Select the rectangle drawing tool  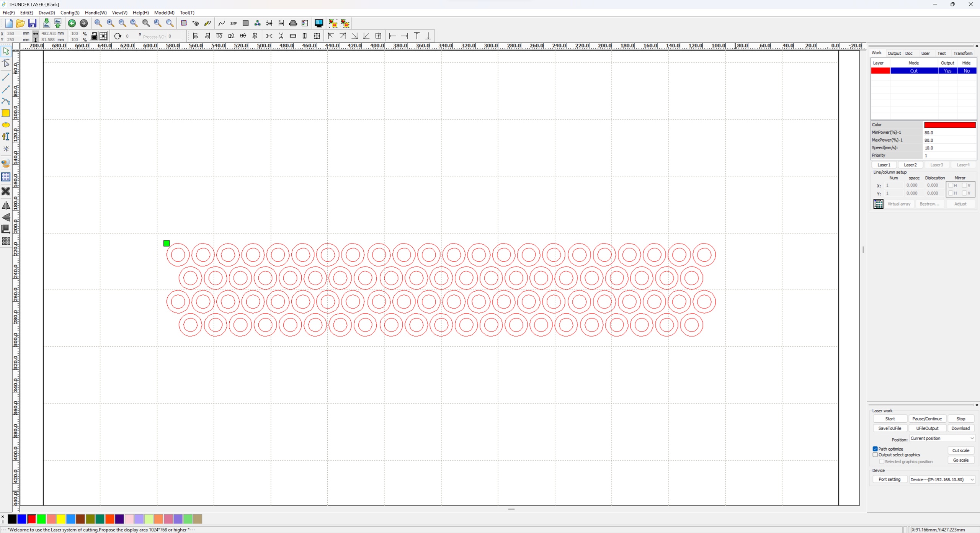click(6, 113)
